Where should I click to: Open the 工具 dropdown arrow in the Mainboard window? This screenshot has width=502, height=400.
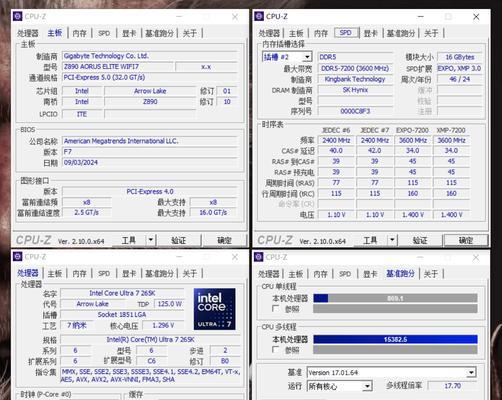pos(151,240)
